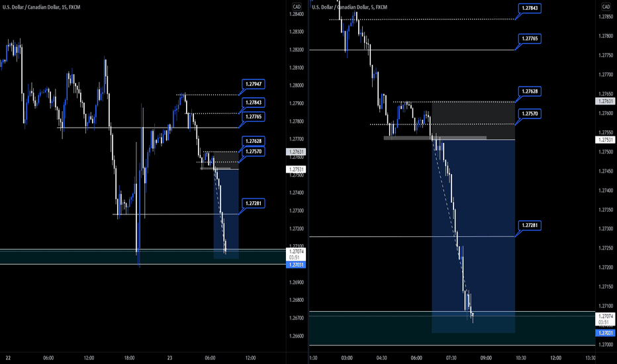Select the 1.27628 callout on the 5-minute chart
617x364 pixels.
530,91
